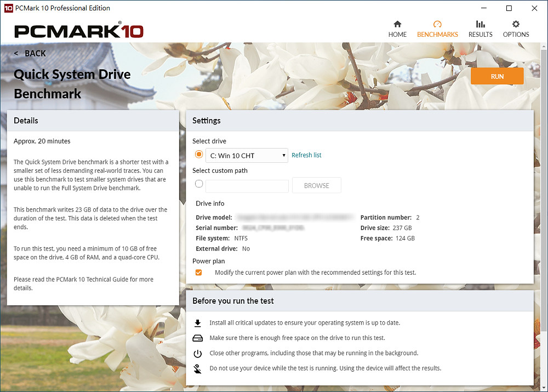Open the RESULTS tab
Viewport: 548px width, 392px height.
pos(480,29)
